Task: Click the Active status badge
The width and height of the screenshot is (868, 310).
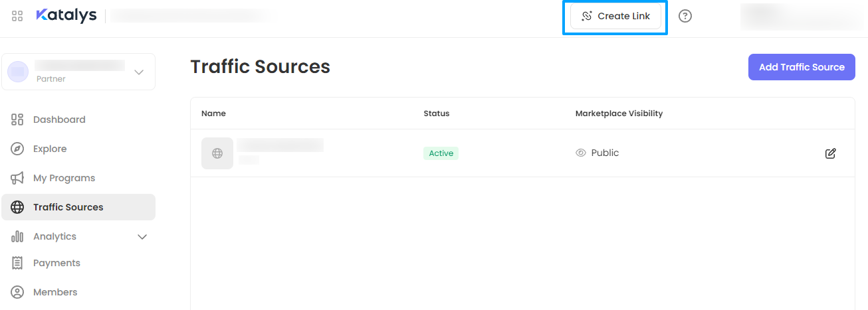Action: point(441,153)
